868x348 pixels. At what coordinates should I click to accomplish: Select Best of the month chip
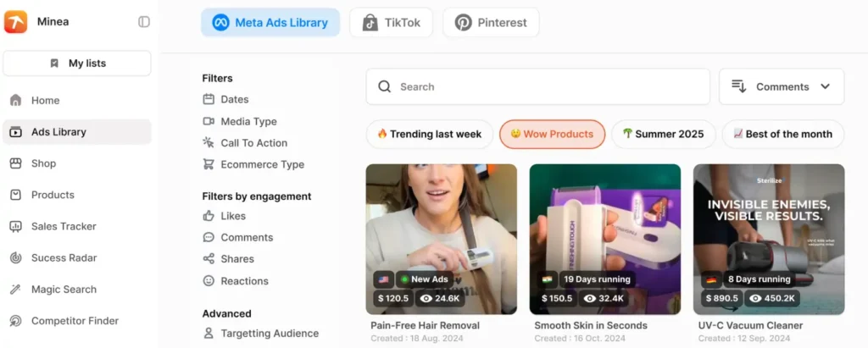(x=782, y=134)
